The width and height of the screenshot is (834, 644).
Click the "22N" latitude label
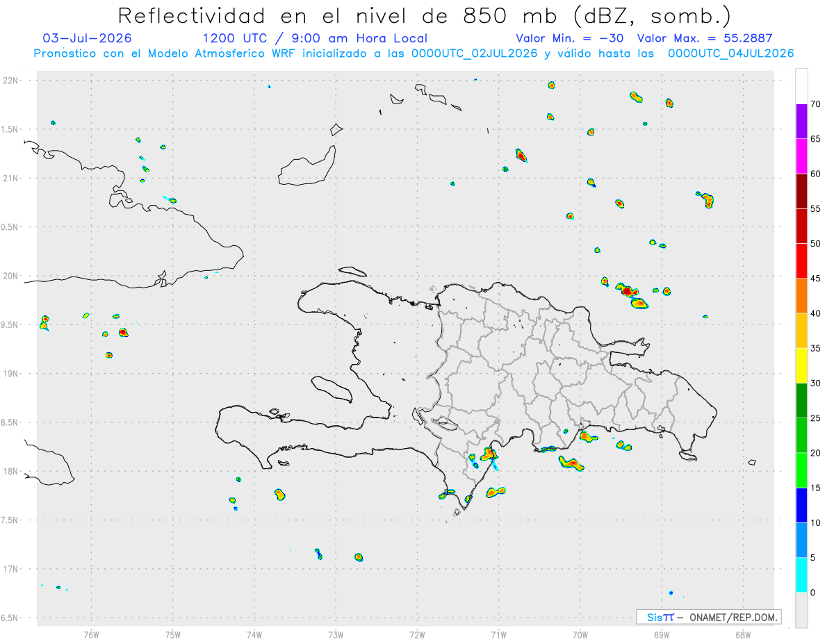tap(10, 81)
